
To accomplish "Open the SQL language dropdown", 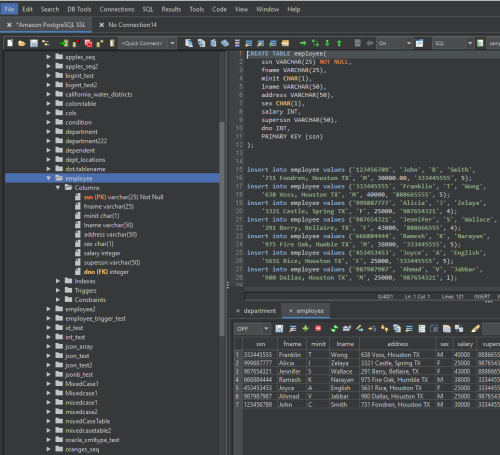I will [x=470, y=43].
